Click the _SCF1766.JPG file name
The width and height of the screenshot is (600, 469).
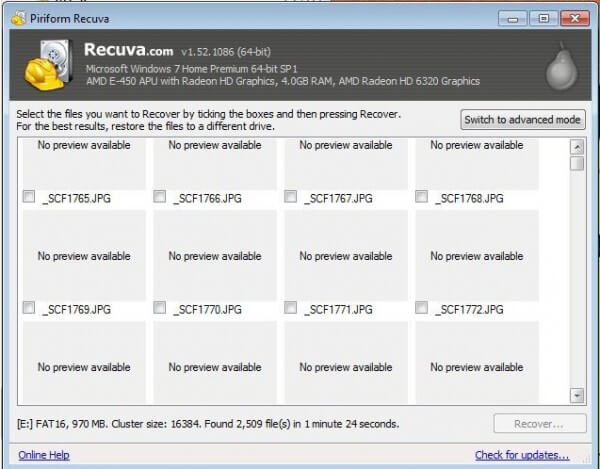[207, 199]
